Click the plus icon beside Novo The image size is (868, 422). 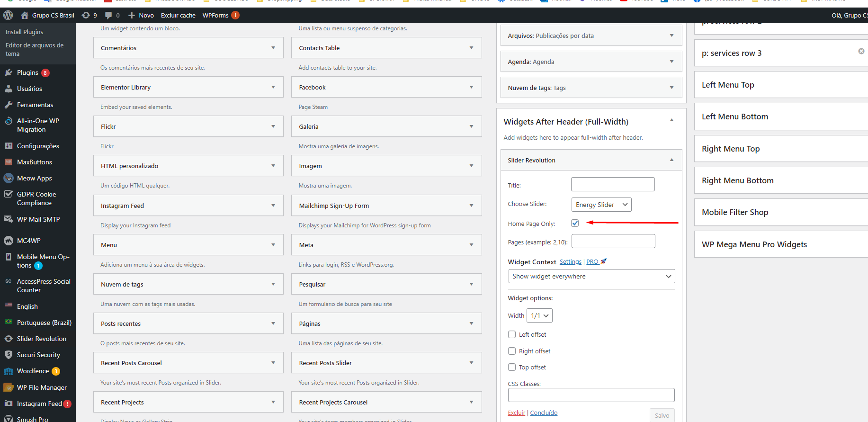132,15
